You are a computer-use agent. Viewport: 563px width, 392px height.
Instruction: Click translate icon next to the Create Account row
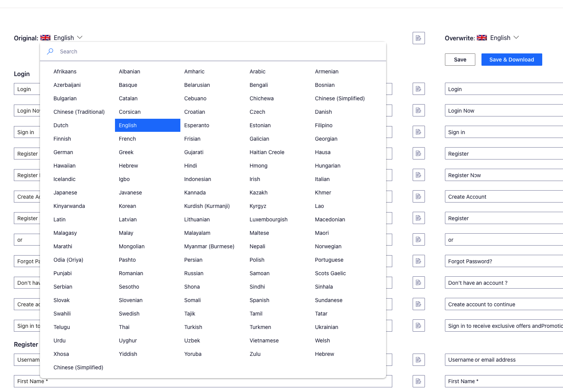coord(419,196)
